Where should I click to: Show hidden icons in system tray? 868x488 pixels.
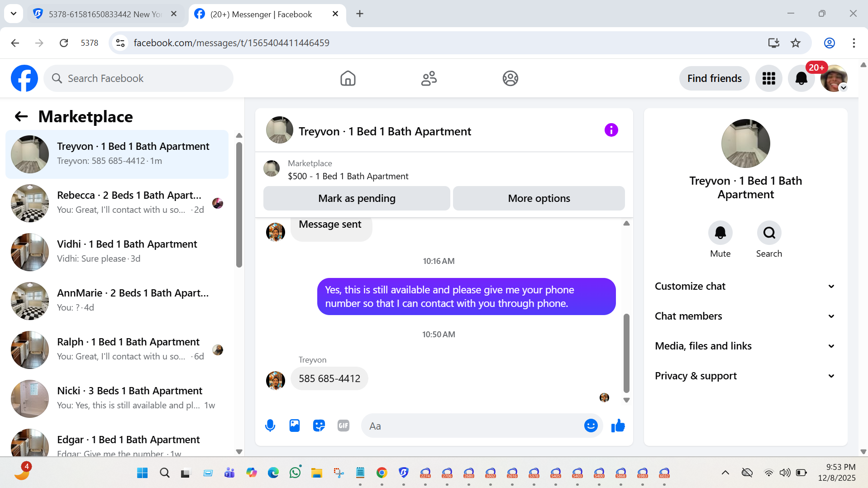725,473
